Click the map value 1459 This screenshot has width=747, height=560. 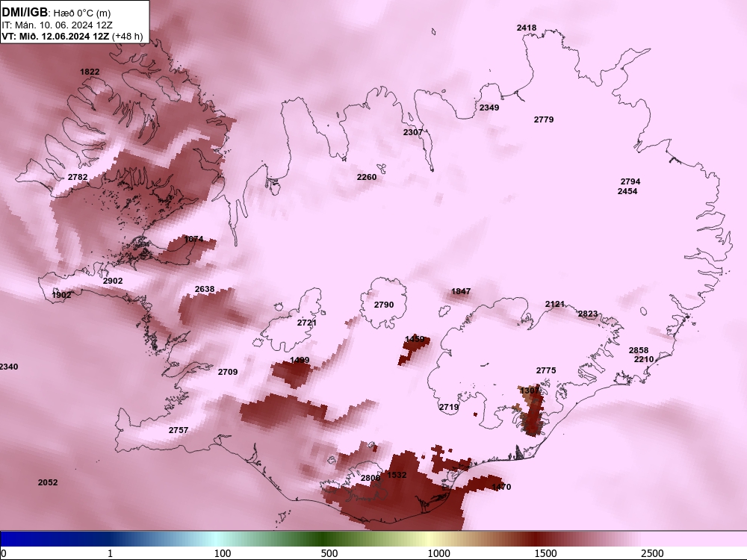click(x=415, y=339)
